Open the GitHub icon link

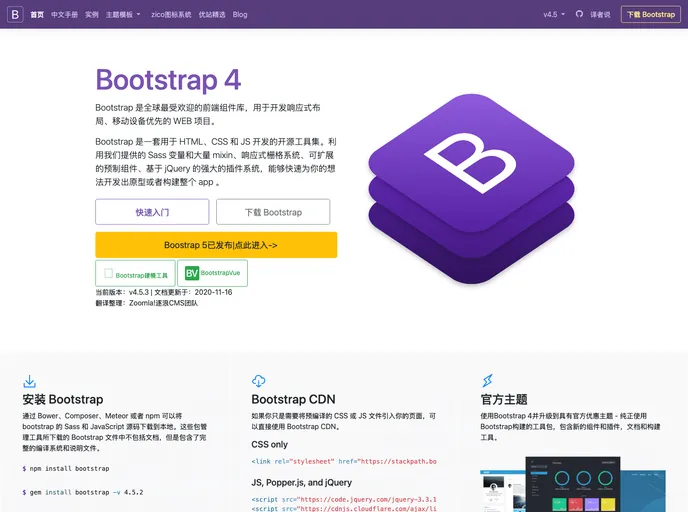click(x=579, y=14)
